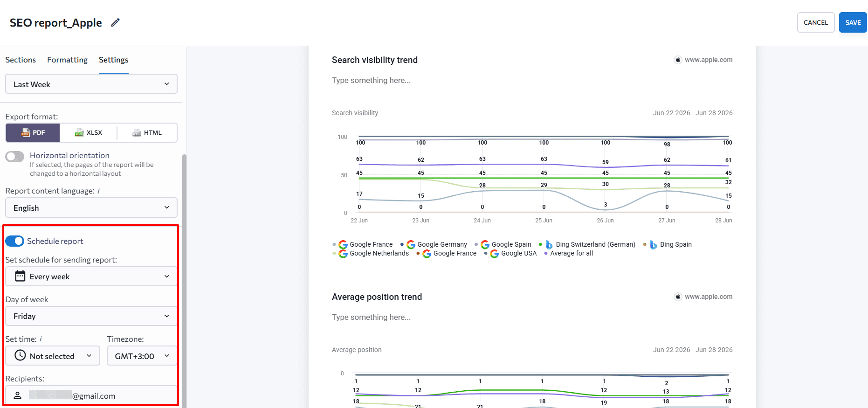Click the SEO report_Apple title
868x408 pixels.
[55, 22]
